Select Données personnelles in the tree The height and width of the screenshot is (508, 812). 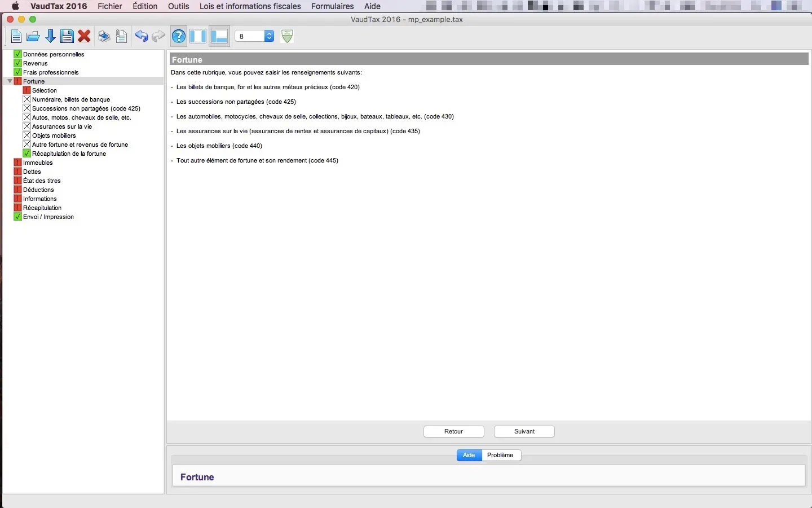coord(54,54)
